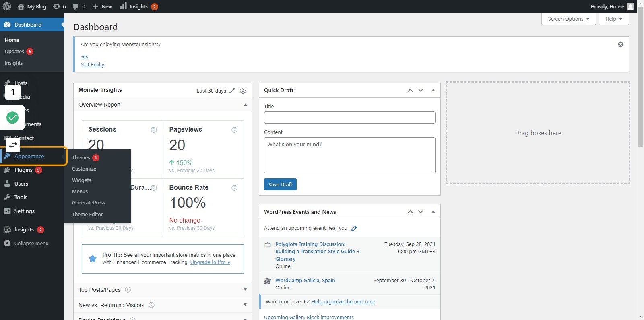644x320 pixels.
Task: Move Quick Draft widget up
Action: pyautogui.click(x=410, y=90)
